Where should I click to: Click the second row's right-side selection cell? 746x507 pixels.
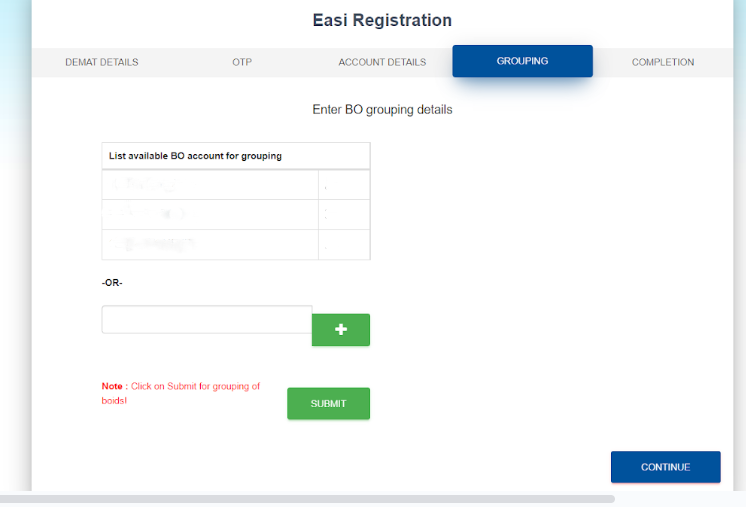point(344,214)
